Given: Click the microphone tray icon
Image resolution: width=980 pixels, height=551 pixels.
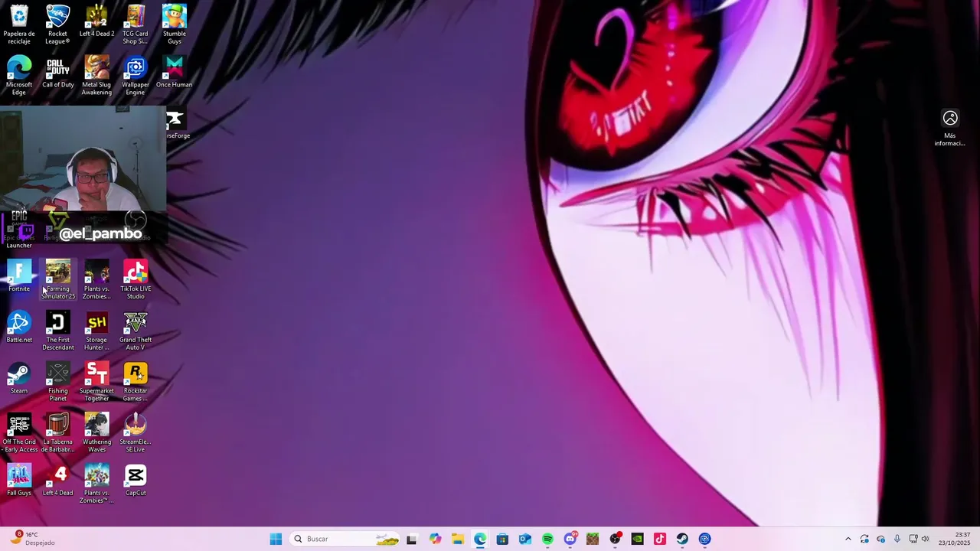Looking at the screenshot, I should click(897, 539).
